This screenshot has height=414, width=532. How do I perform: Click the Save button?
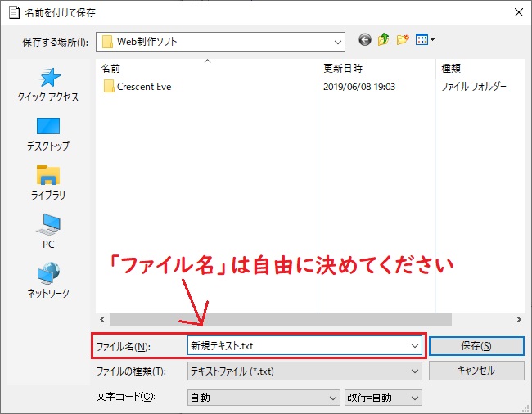pos(476,345)
